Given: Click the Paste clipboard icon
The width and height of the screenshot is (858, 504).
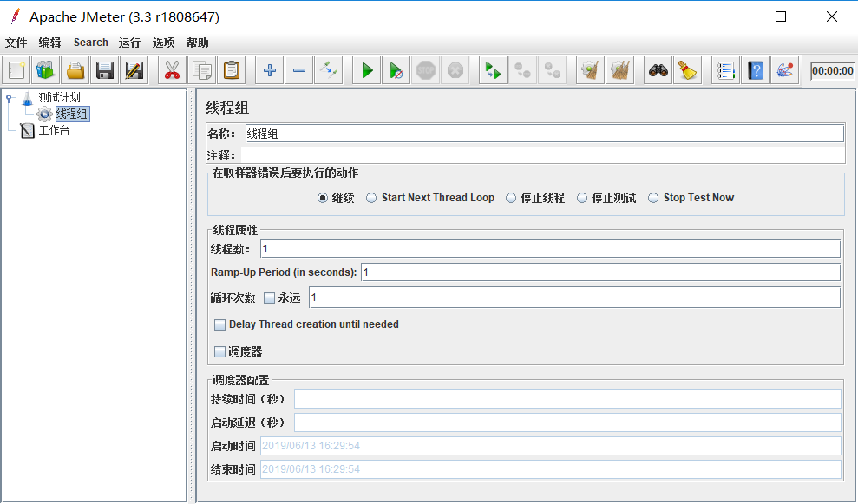Looking at the screenshot, I should click(232, 70).
